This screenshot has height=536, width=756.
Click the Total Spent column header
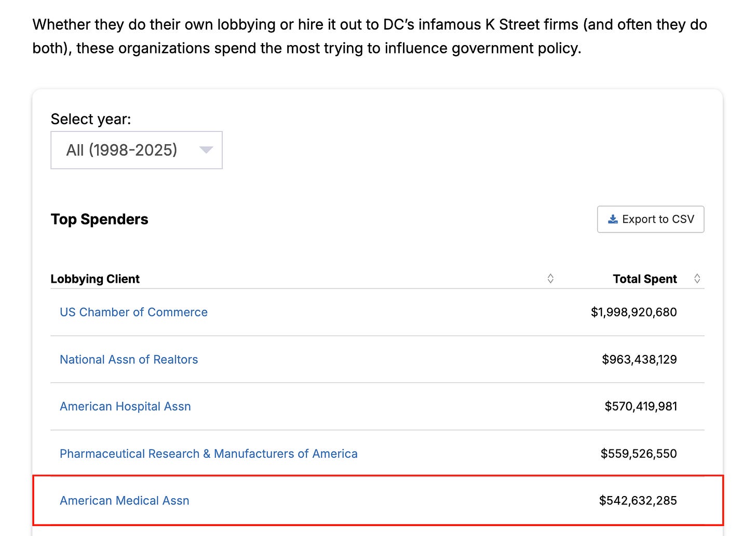644,279
